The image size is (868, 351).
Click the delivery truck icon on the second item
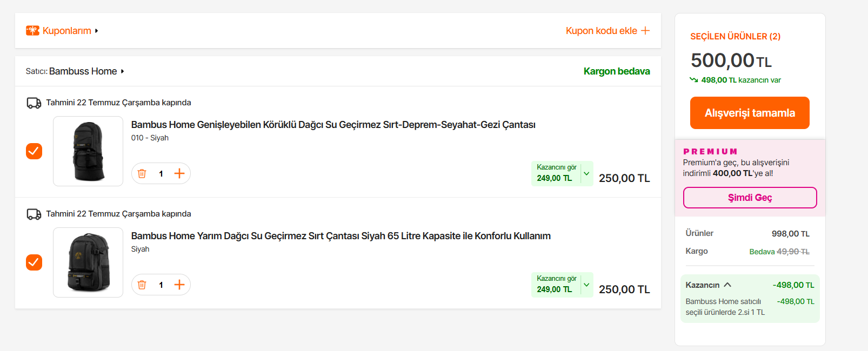[34, 214]
